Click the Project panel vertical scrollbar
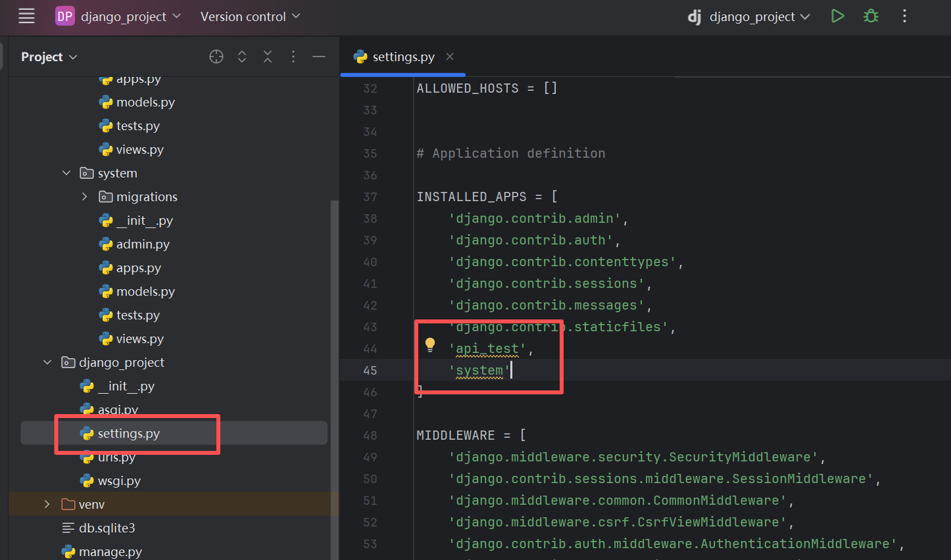The height and width of the screenshot is (560, 951). [x=334, y=380]
